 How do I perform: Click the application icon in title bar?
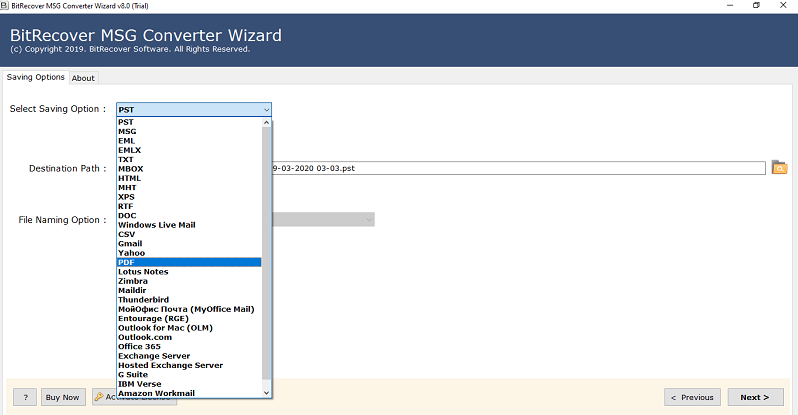5,6
